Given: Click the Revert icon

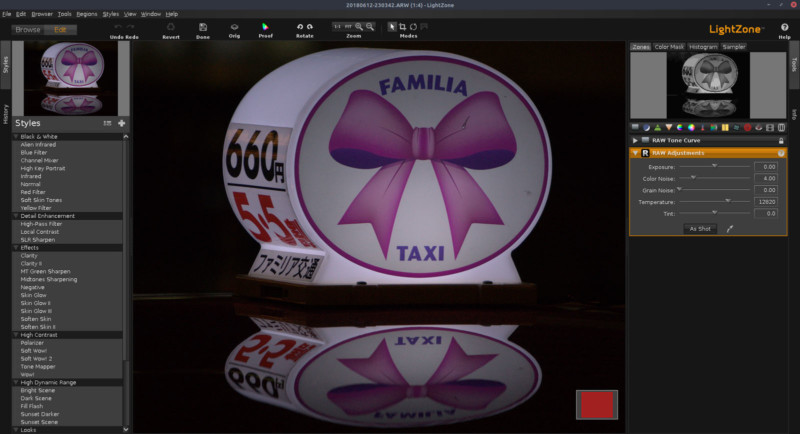Looking at the screenshot, I should pyautogui.click(x=171, y=27).
